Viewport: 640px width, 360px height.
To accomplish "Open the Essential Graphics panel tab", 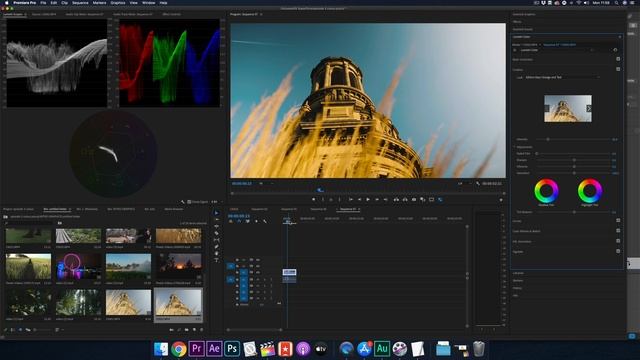I will tap(524, 14).
